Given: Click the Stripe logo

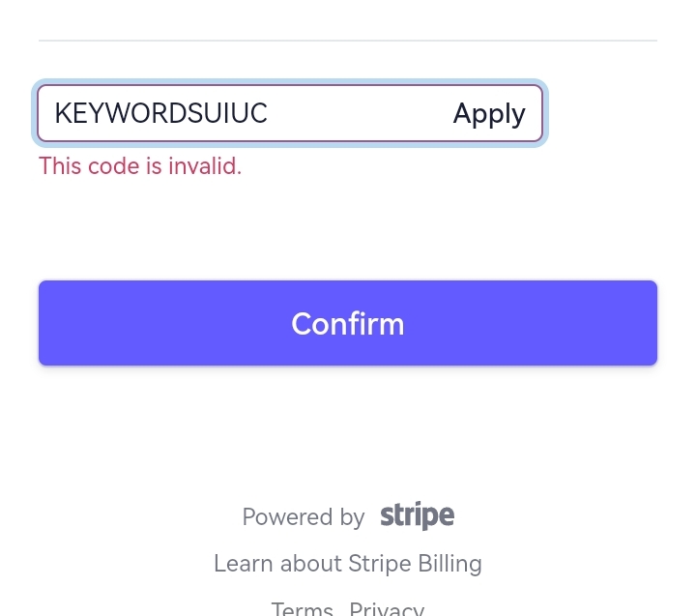Looking at the screenshot, I should (x=417, y=515).
